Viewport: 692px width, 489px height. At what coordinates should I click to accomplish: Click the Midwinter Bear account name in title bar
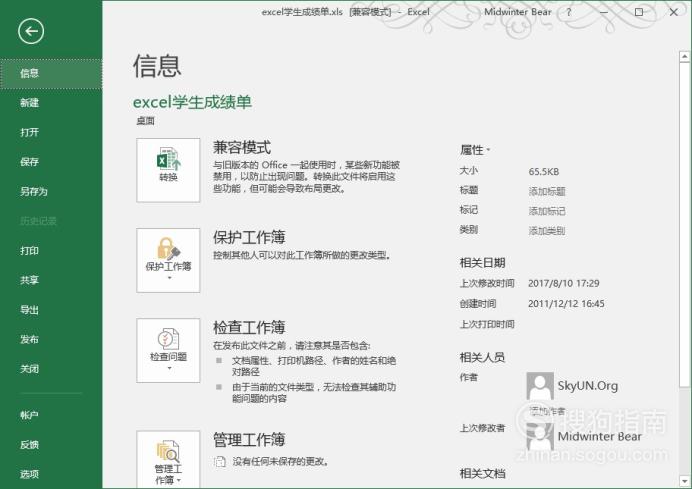[x=518, y=12]
